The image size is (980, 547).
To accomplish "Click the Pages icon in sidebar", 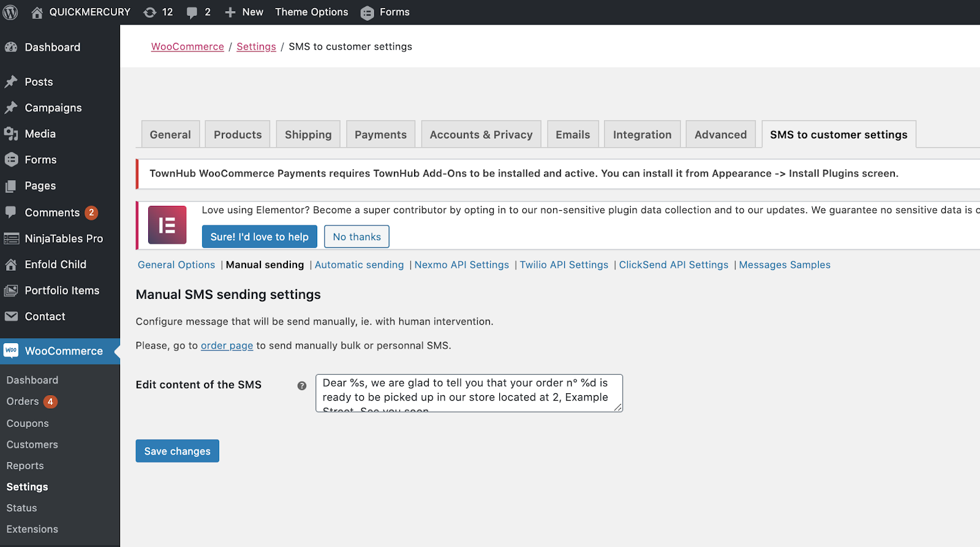I will coord(11,186).
